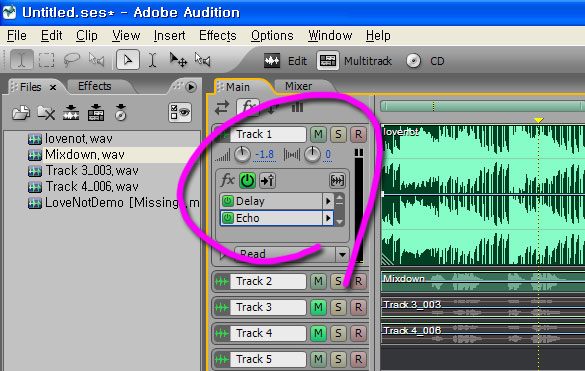Switch to Edit view waveform icon
Viewport: 585px width, 371px height.
pyautogui.click(x=272, y=61)
